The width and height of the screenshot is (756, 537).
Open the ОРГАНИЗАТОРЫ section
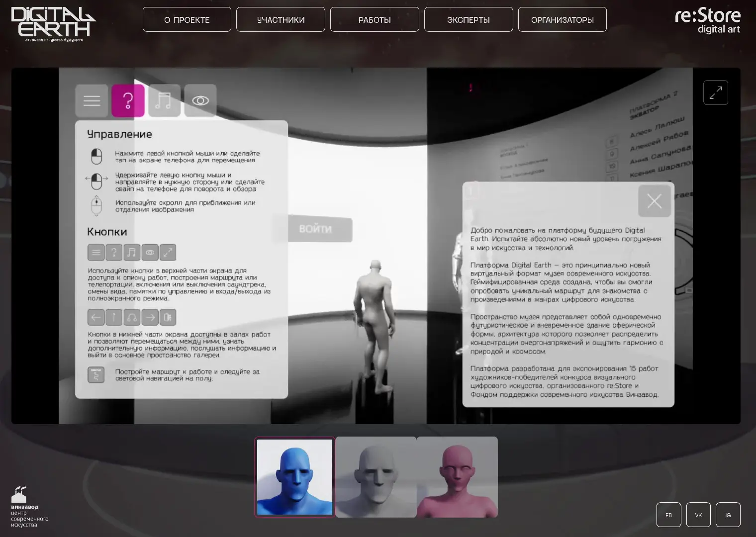[562, 20]
